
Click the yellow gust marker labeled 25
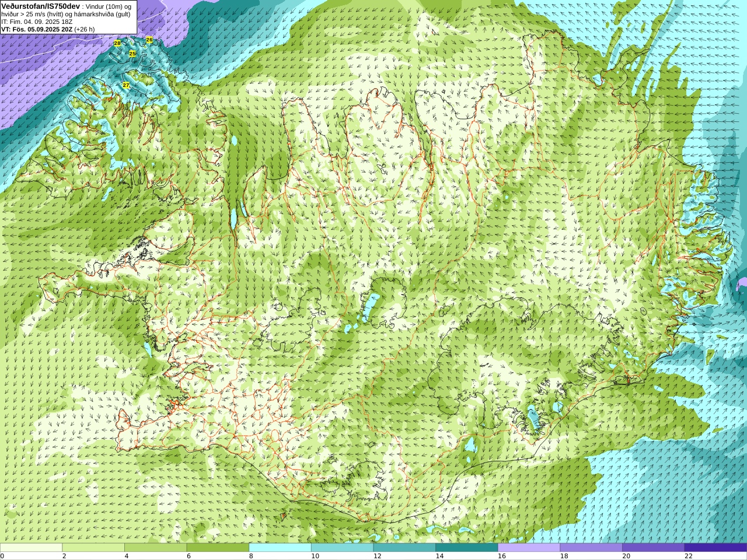132,54
